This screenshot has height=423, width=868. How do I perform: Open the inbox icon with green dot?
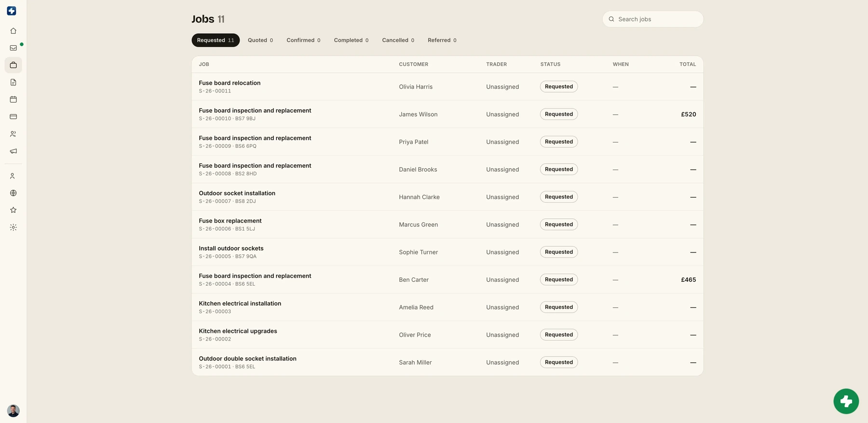click(13, 48)
